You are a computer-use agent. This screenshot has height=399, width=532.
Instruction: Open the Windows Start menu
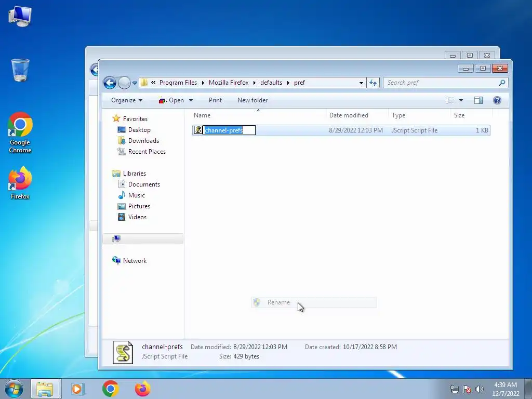(x=14, y=389)
